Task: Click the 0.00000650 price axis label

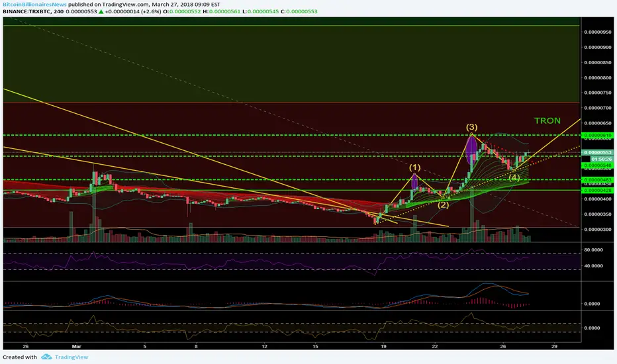Action: pyautogui.click(x=598, y=123)
